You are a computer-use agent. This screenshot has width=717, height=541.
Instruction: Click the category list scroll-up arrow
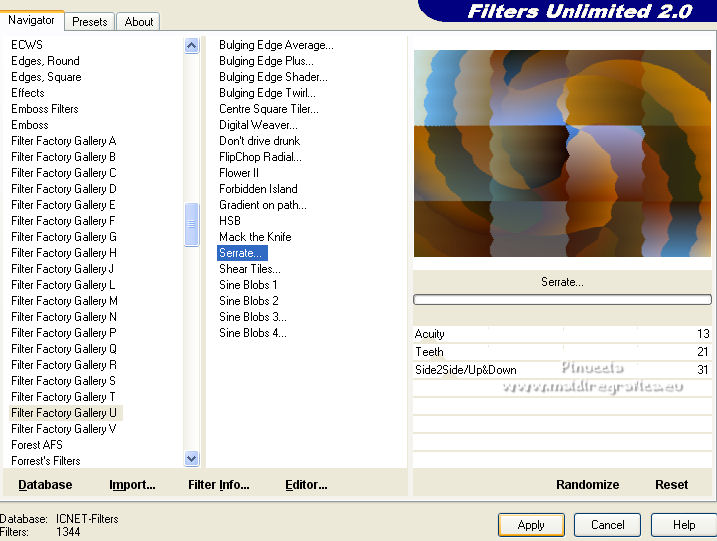coord(192,45)
